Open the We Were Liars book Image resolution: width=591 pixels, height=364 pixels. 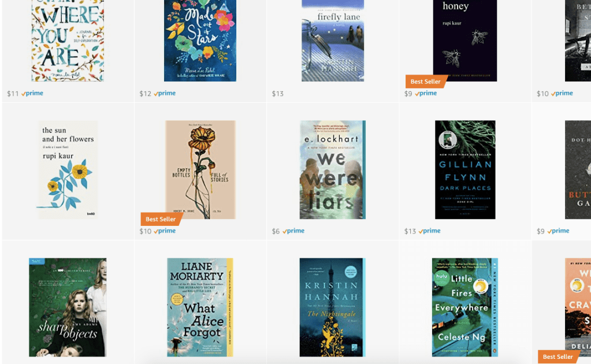pos(332,169)
